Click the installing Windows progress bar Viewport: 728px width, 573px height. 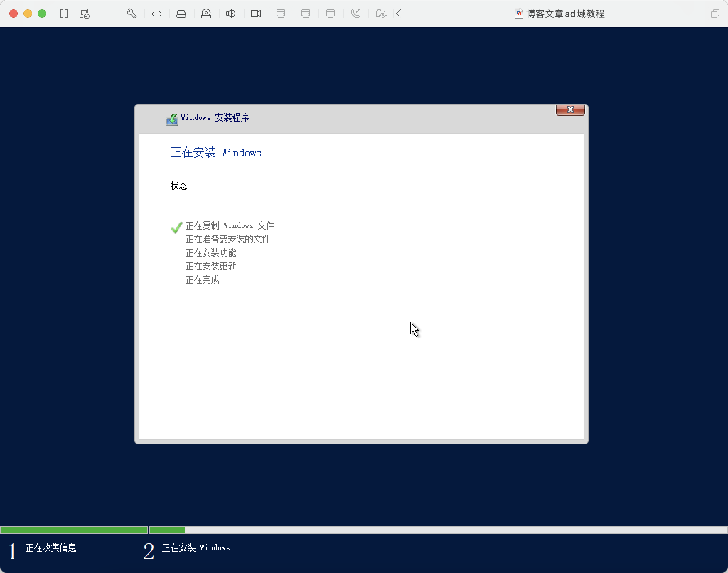(438, 530)
